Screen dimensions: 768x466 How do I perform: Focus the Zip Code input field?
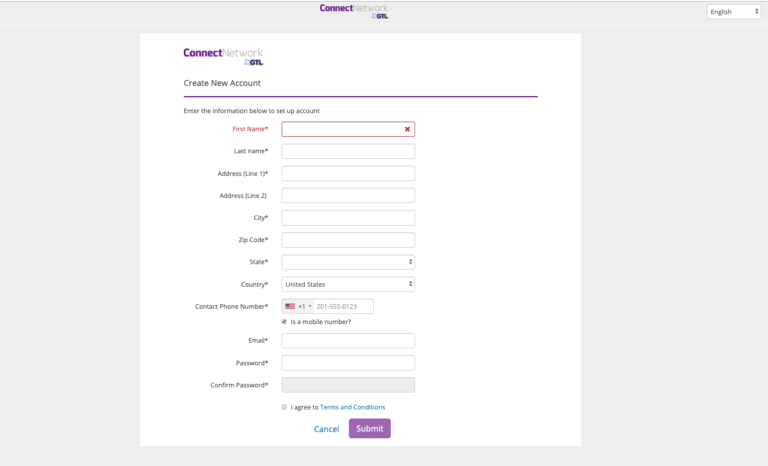[x=348, y=240]
